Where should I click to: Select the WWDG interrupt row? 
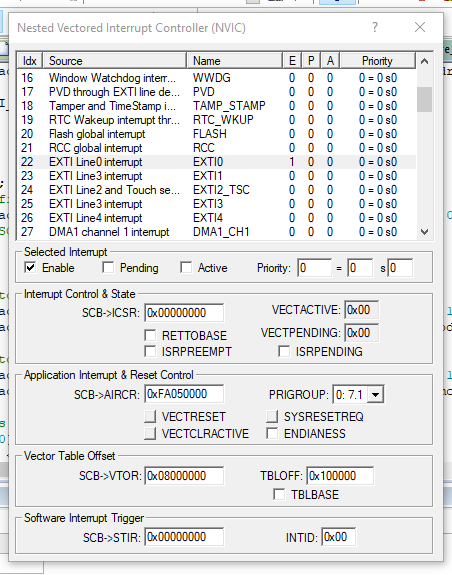pos(217,78)
